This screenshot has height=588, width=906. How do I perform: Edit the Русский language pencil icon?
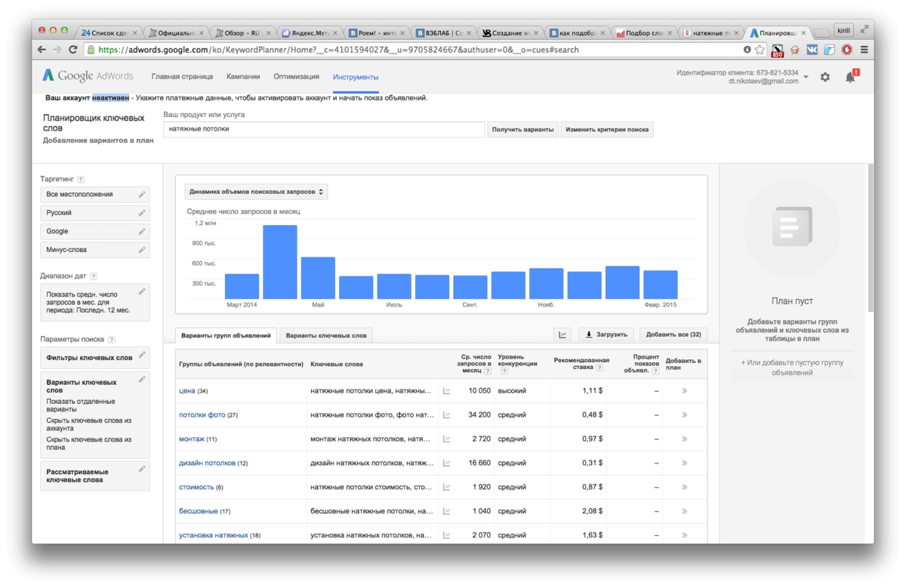point(141,213)
